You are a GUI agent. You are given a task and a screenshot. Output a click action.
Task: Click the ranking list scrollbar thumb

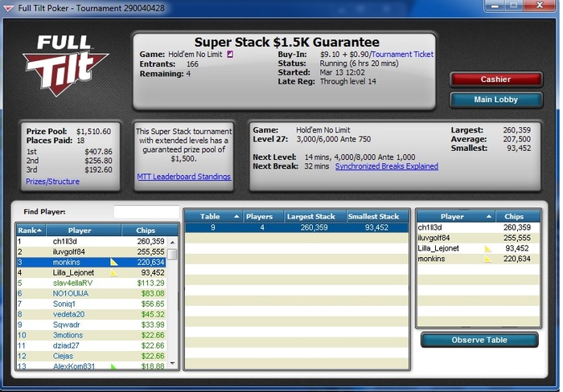point(173,255)
